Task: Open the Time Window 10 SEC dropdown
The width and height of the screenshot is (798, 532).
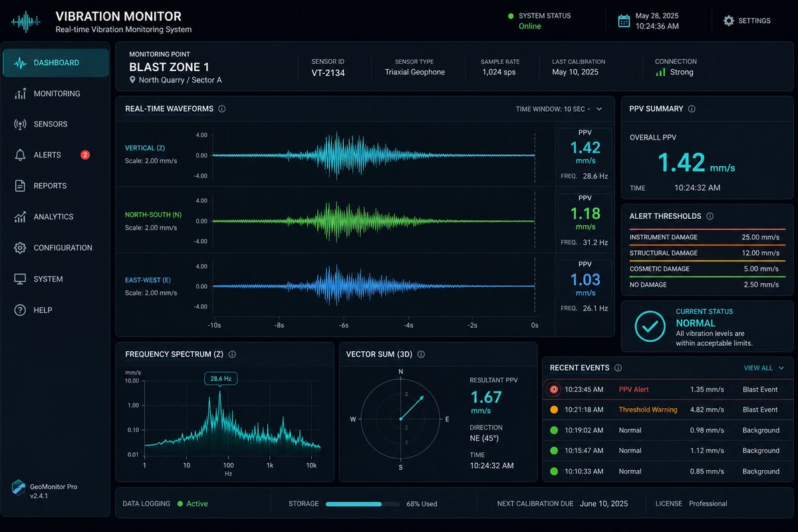Action: click(x=559, y=108)
